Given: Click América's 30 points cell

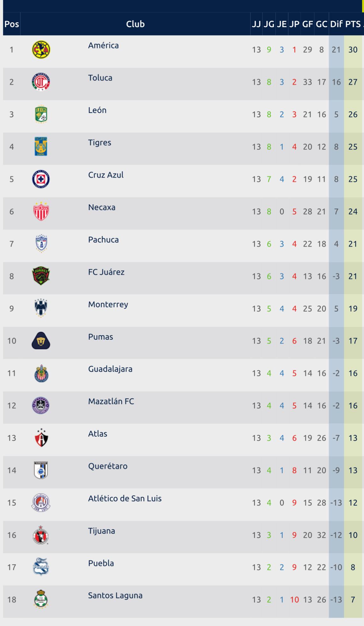Looking at the screenshot, I should (x=353, y=50).
